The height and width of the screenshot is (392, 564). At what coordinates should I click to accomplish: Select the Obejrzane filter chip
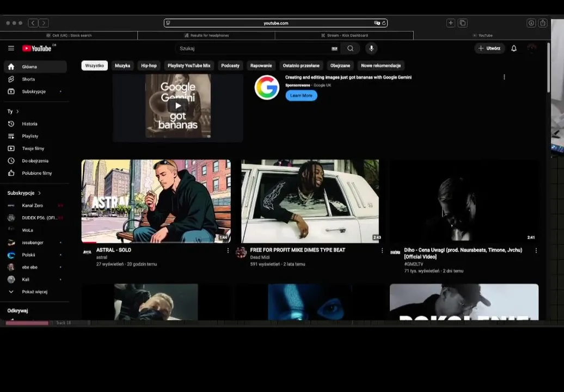pyautogui.click(x=340, y=66)
